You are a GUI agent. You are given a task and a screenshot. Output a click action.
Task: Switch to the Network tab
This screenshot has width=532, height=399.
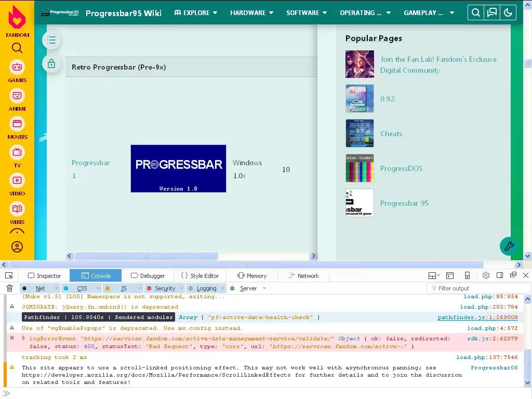coord(303,275)
